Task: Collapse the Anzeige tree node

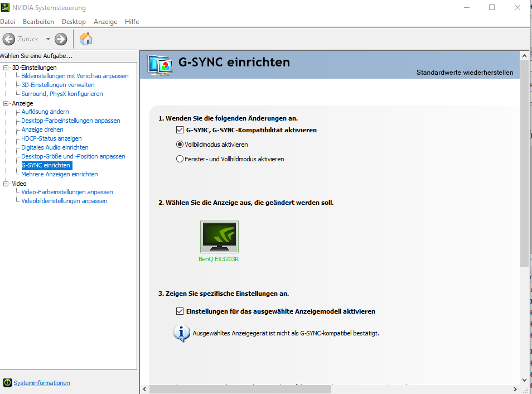Action: (x=6, y=103)
